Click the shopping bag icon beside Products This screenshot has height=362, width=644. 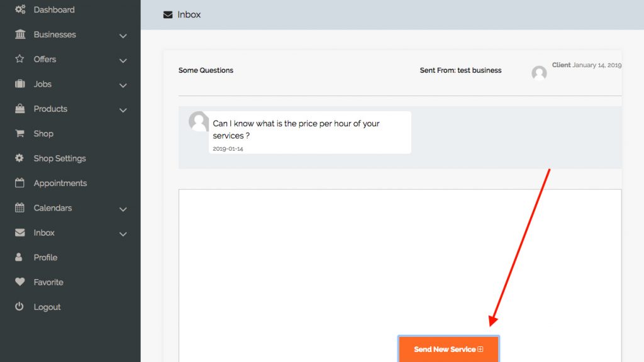[19, 109]
